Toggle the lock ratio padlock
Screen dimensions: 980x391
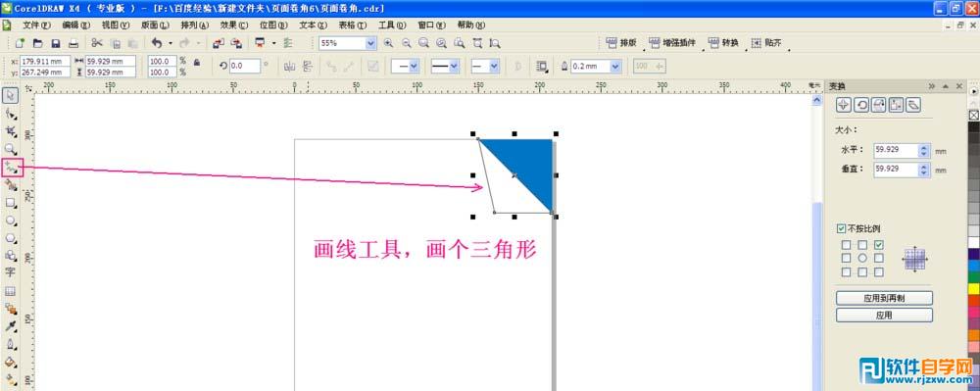[197, 63]
